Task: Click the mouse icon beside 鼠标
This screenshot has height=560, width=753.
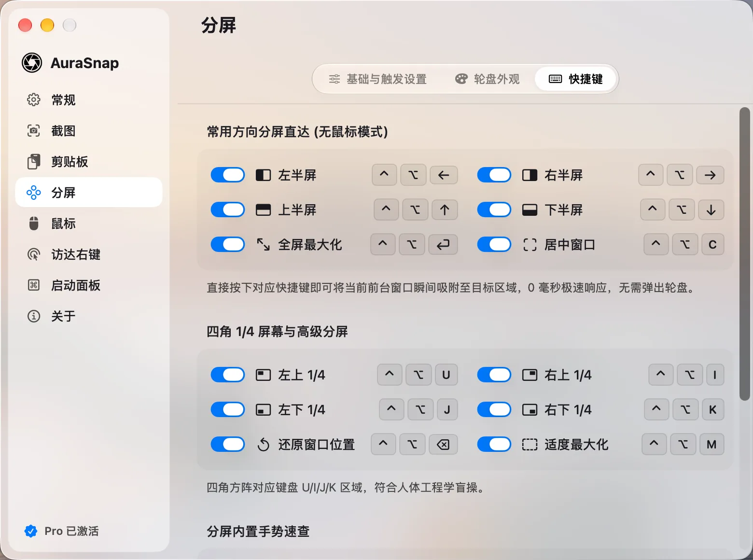Action: (x=34, y=224)
